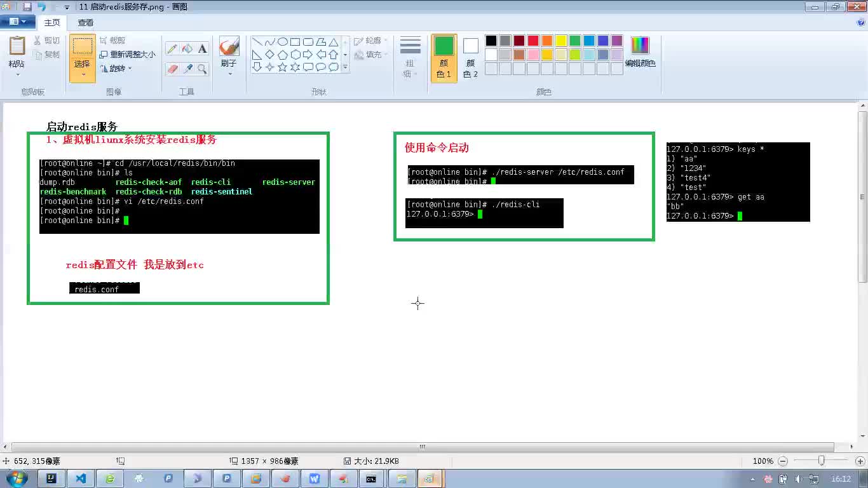The width and height of the screenshot is (868, 488).
Task: Pick the red color swatch
Action: pos(533,41)
